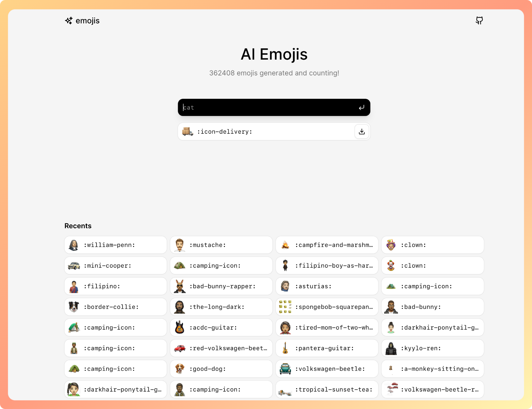Click the kyylo-ren hooded figure icon
Screen dimensions: 532x409
391,348
